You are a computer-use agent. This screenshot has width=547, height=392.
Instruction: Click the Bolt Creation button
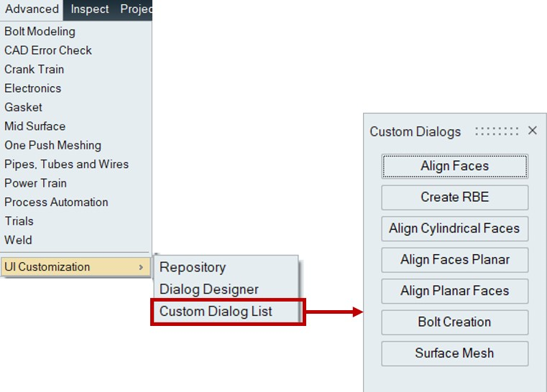(x=454, y=322)
